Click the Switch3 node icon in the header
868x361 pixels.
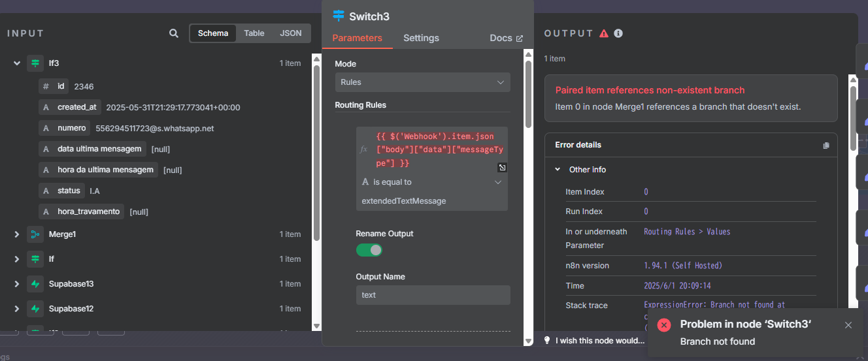click(338, 16)
